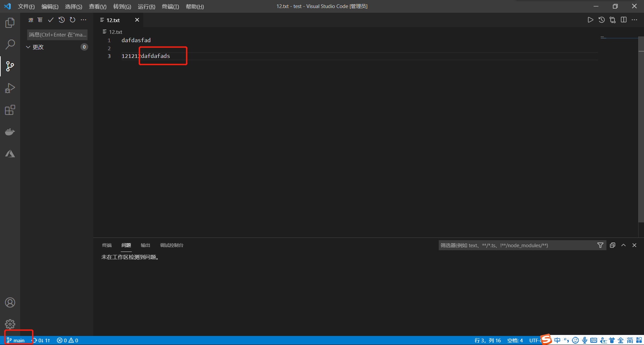
Task: Open the Extensions view
Action: (10, 110)
